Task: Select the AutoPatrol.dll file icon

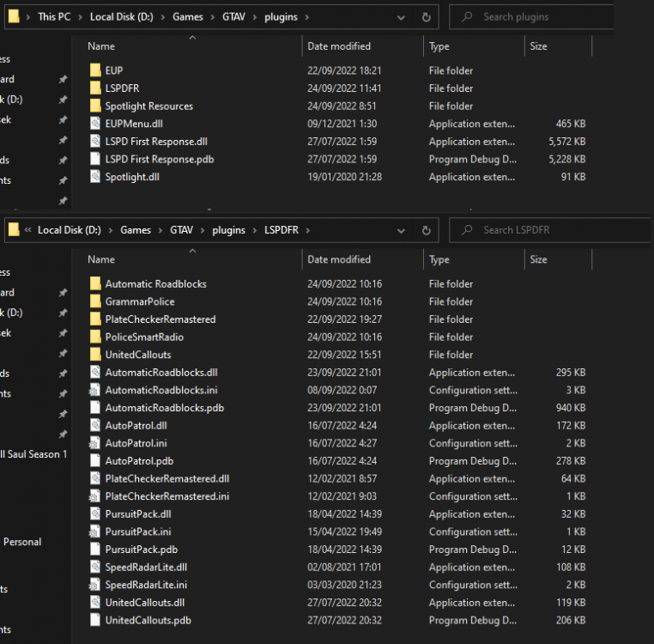Action: (95, 425)
